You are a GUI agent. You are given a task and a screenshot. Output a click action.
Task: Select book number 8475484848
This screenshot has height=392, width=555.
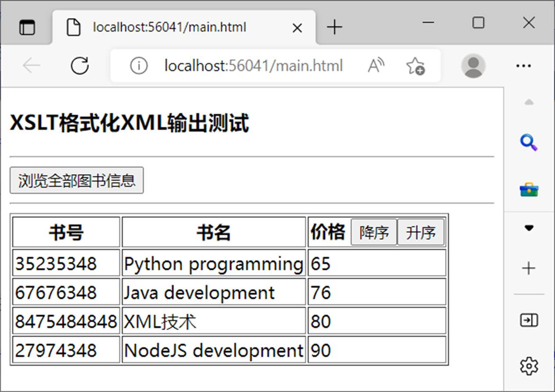pyautogui.click(x=66, y=321)
